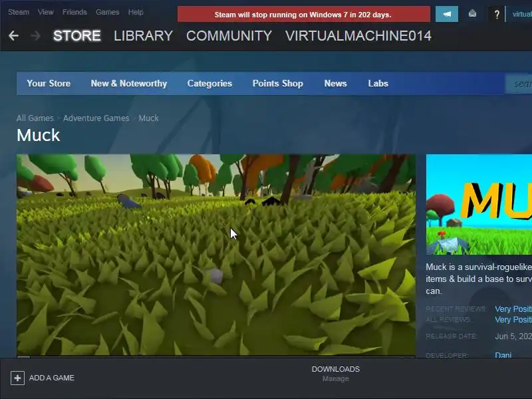
Task: Click the Muck survival-roguelike description text
Action: pyautogui.click(x=479, y=279)
